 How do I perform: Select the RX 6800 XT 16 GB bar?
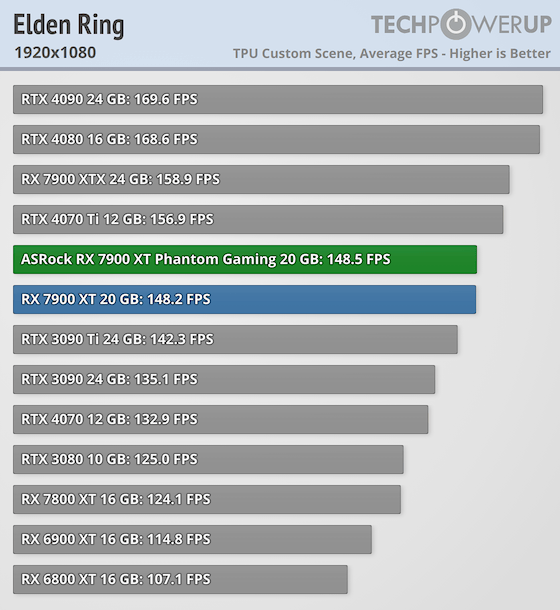pos(180,579)
